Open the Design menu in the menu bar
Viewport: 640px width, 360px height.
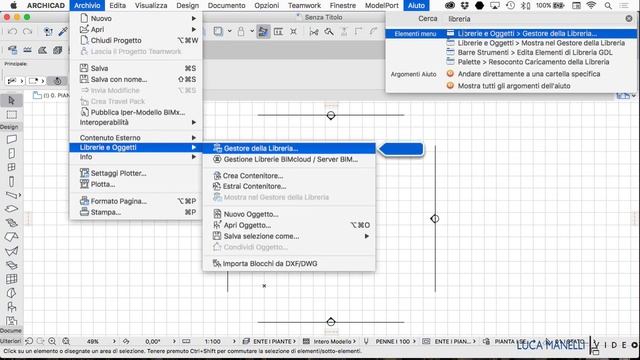187,5
